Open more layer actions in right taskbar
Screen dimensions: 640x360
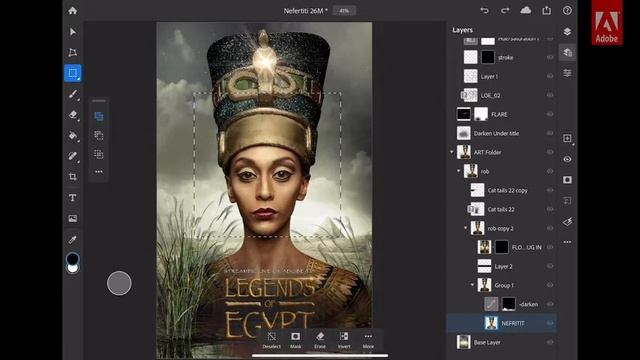567,242
